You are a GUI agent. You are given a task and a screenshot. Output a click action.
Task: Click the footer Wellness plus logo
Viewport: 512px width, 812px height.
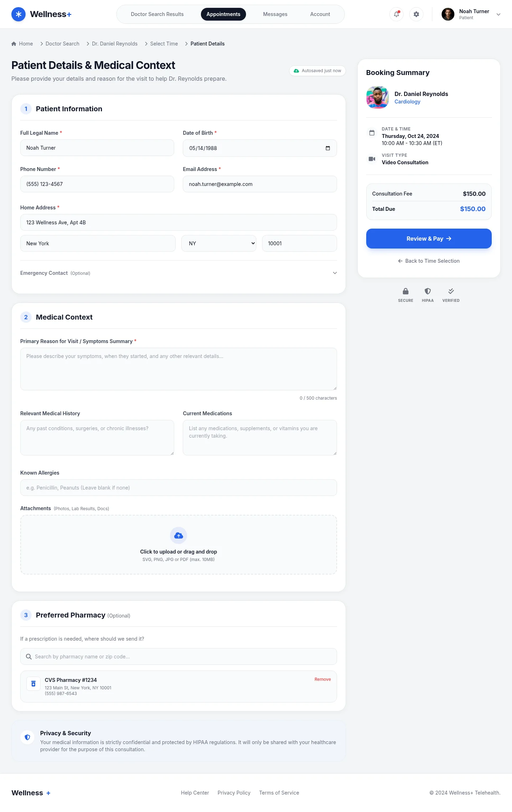tap(31, 793)
